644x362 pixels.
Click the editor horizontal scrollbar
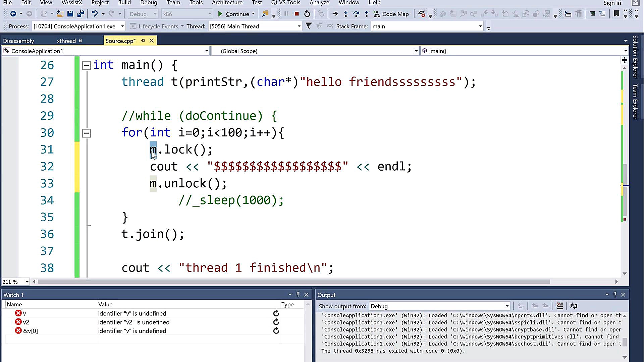pyautogui.click(x=294, y=282)
